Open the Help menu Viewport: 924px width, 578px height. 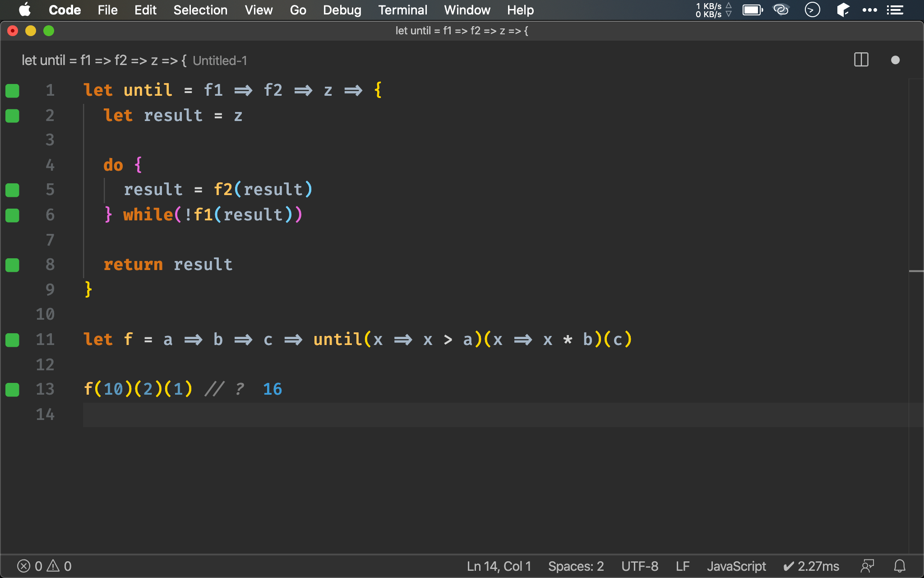pyautogui.click(x=520, y=10)
